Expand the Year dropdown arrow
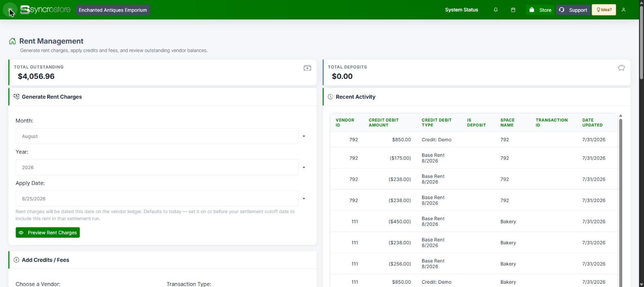 pyautogui.click(x=304, y=168)
